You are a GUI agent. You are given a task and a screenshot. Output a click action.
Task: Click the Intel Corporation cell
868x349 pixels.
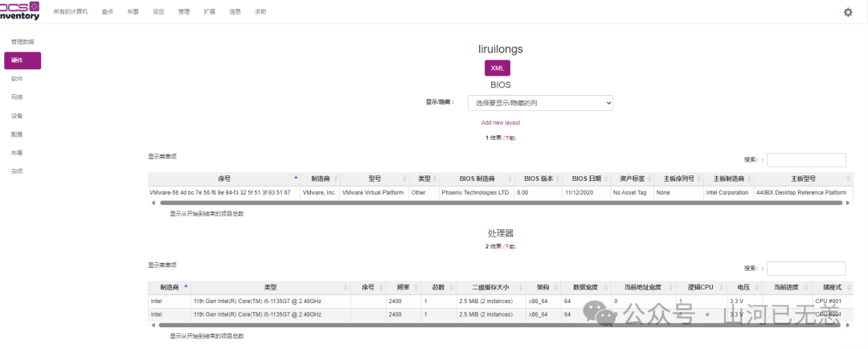pos(727,193)
